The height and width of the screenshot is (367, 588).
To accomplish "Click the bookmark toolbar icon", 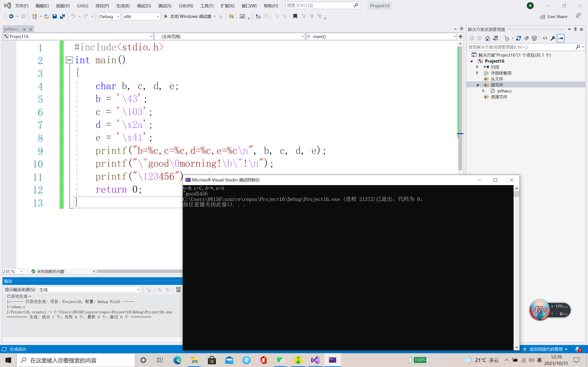I will (295, 16).
